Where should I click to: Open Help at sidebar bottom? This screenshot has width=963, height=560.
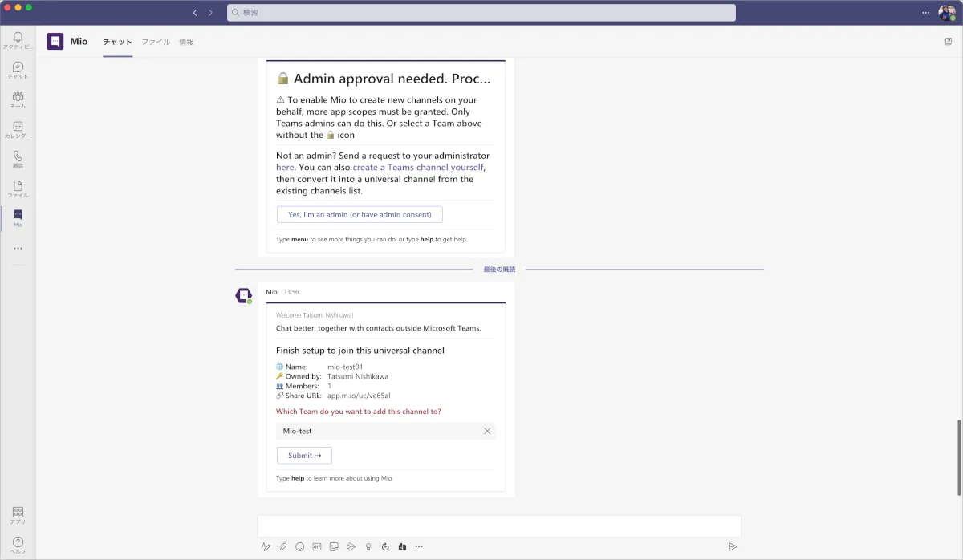point(18,546)
